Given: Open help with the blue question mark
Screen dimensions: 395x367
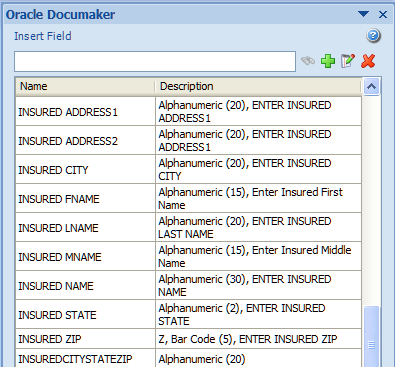Looking at the screenshot, I should (373, 36).
